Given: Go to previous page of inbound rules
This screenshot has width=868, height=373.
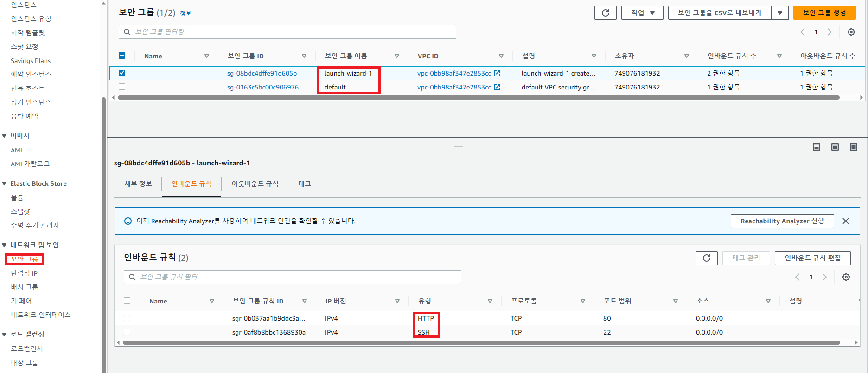Looking at the screenshot, I should (797, 277).
